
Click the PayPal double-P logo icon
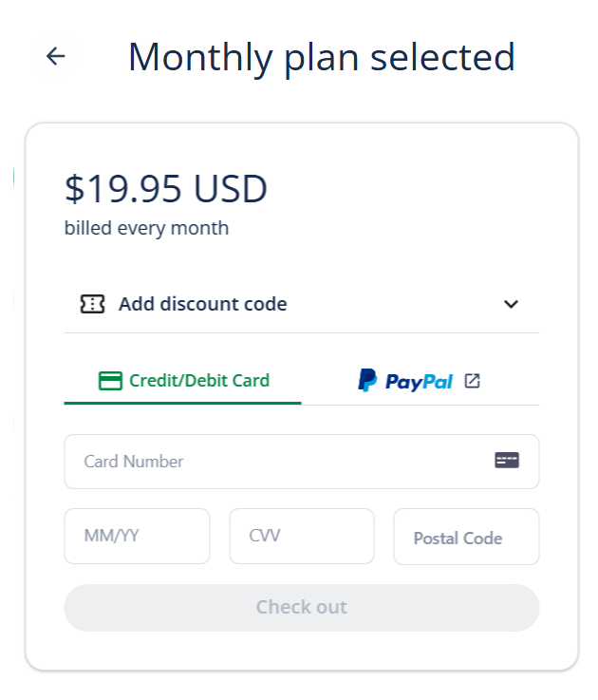[x=367, y=381]
